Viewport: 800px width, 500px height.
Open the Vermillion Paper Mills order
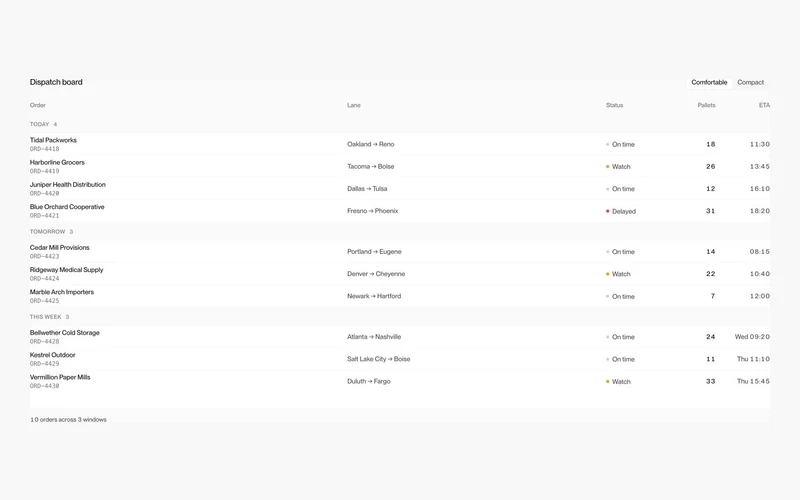pyautogui.click(x=60, y=377)
